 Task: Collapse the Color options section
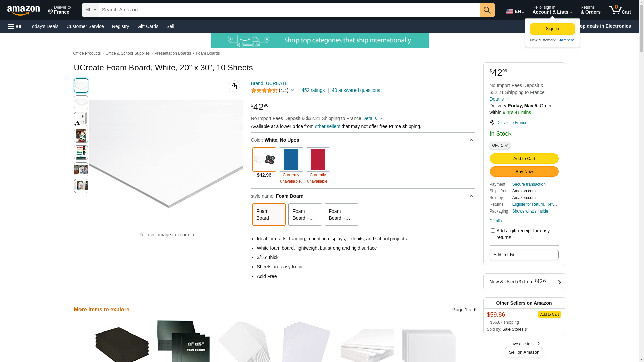[x=471, y=140]
